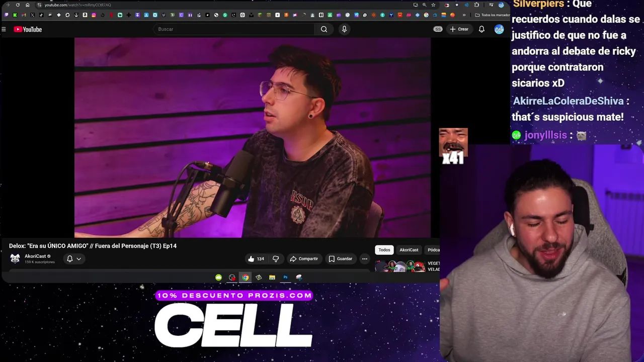Dislike the video with thumbs down
This screenshot has width=644, height=362.
pyautogui.click(x=276, y=259)
